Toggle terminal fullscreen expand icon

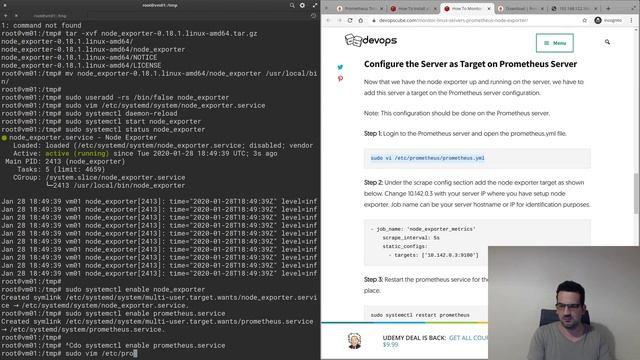[315, 5]
